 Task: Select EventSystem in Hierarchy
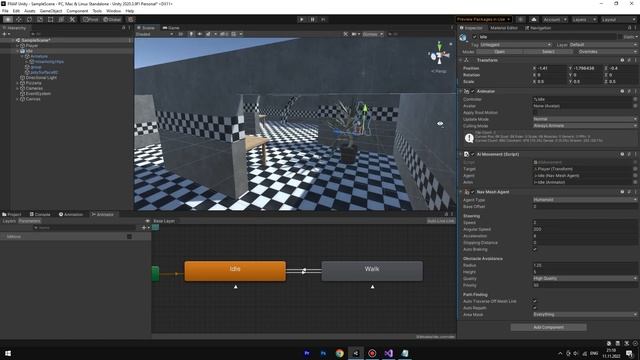point(38,93)
